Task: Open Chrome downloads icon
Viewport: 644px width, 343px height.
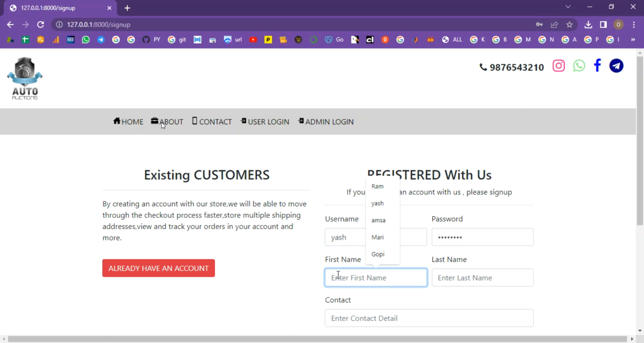Action: [x=588, y=24]
